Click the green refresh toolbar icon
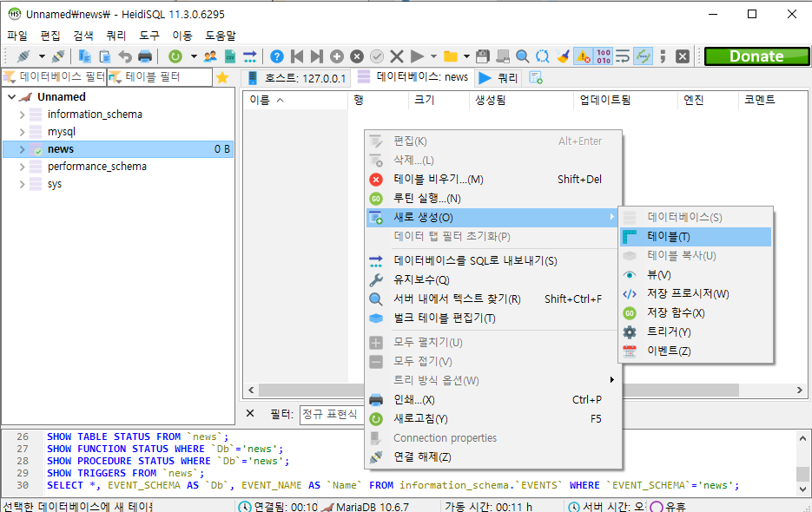This screenshot has width=812, height=512. [175, 56]
